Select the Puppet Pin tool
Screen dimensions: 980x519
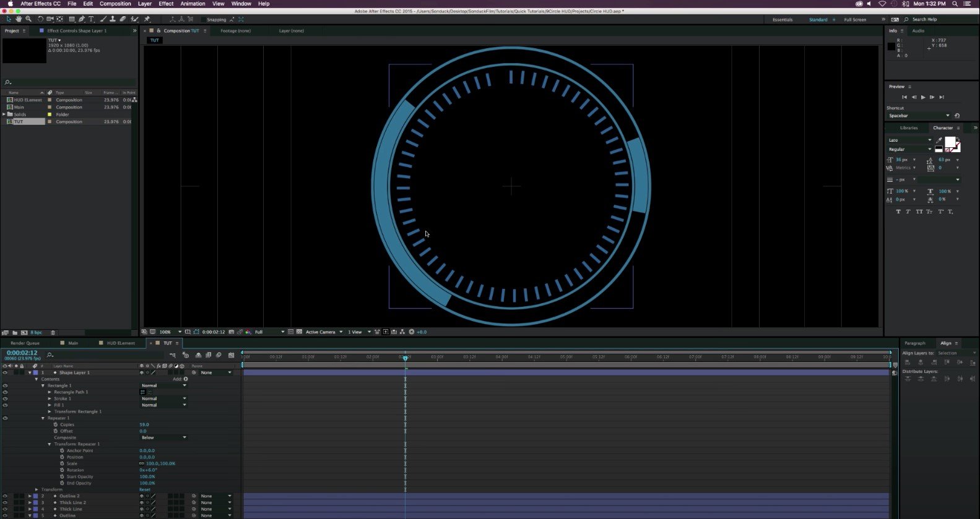(147, 19)
